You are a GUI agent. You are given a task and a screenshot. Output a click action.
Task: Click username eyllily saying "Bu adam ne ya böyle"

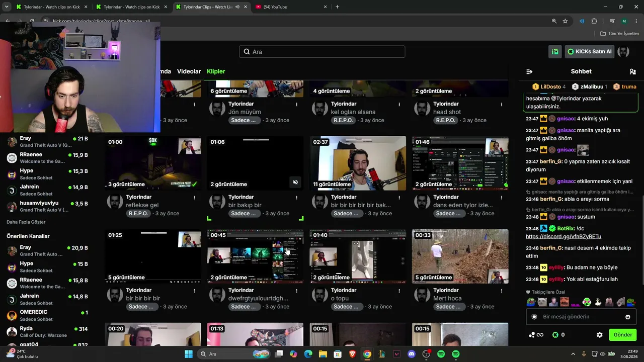click(556, 267)
